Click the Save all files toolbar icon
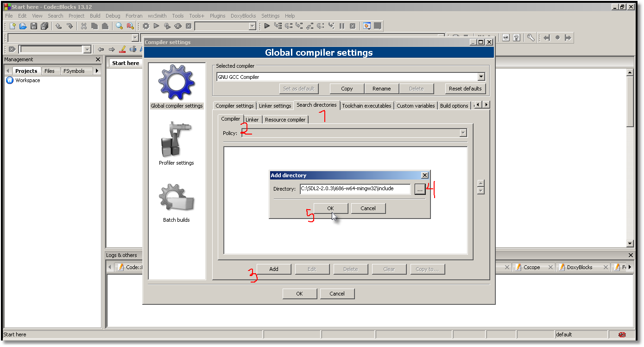644x347 pixels. click(44, 26)
